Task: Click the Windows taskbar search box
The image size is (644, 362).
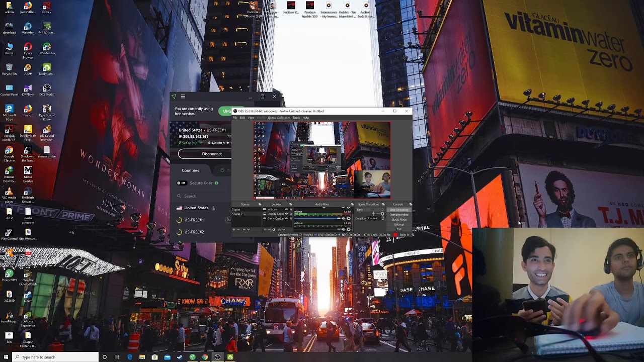Action: 54,357
